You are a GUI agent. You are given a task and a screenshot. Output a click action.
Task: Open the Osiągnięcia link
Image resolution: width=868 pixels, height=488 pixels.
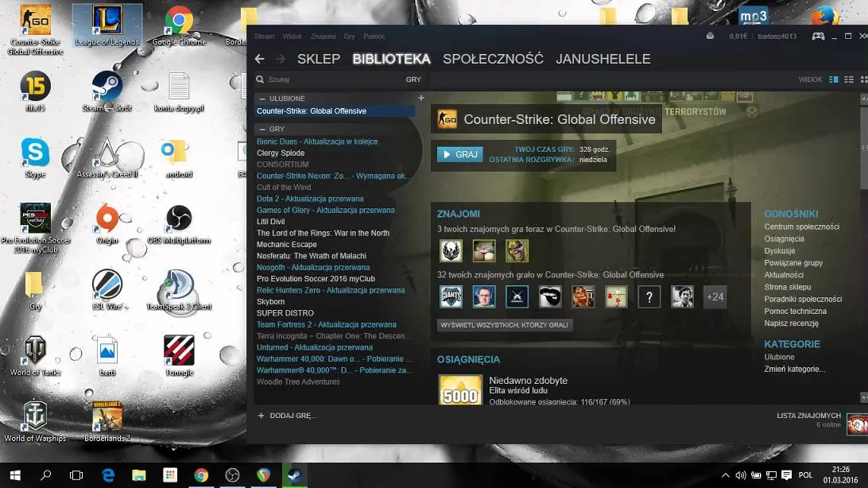(784, 239)
